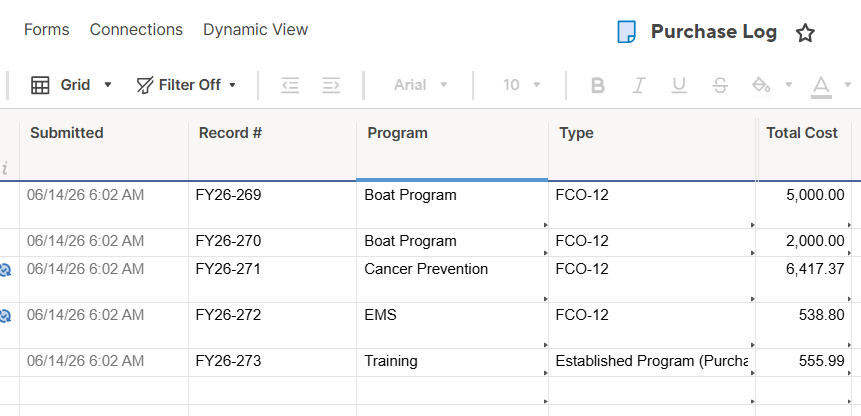Select cell FY26-269
The height and width of the screenshot is (416, 861).
click(272, 205)
